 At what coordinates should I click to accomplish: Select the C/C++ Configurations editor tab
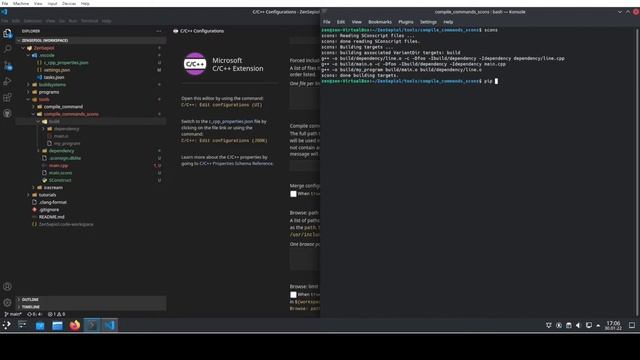click(x=199, y=31)
